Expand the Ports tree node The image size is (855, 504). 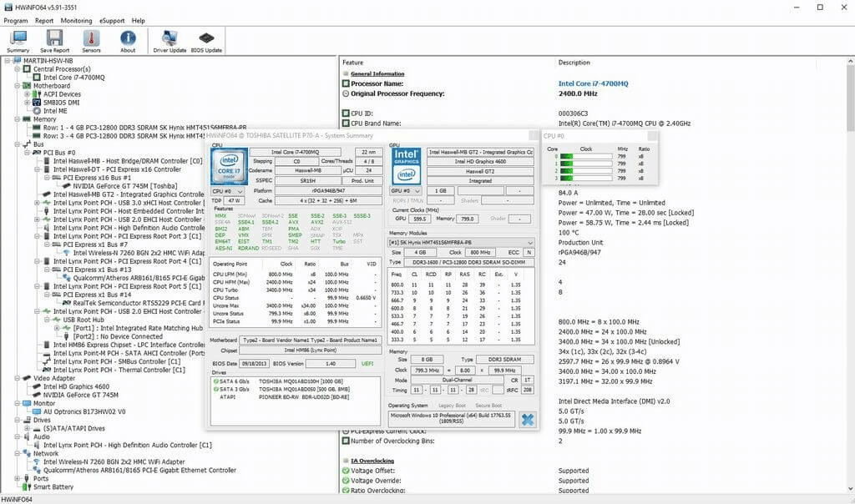pos(18,478)
